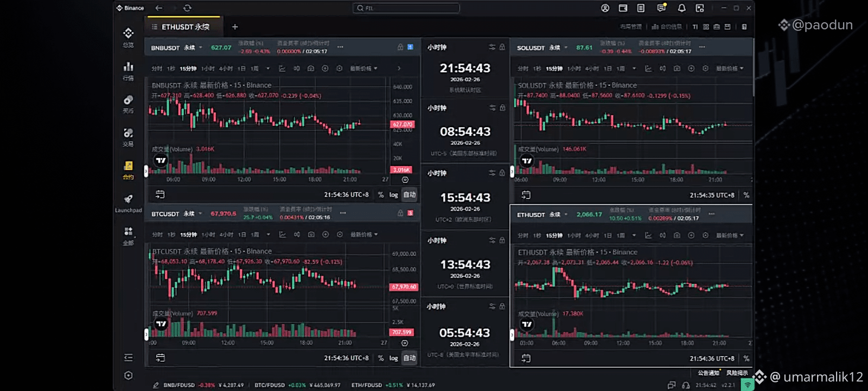Open more intervals dropdown in ETHUSDT toolbar

coord(634,235)
